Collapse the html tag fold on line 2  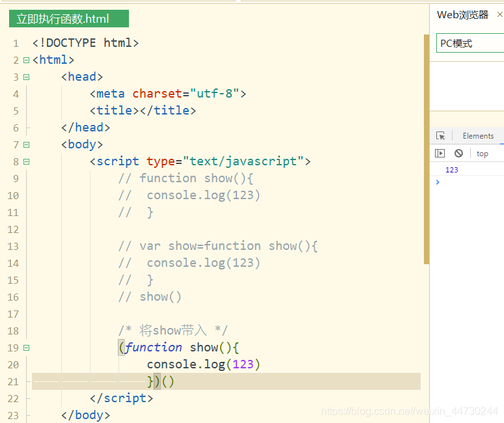tap(26, 60)
